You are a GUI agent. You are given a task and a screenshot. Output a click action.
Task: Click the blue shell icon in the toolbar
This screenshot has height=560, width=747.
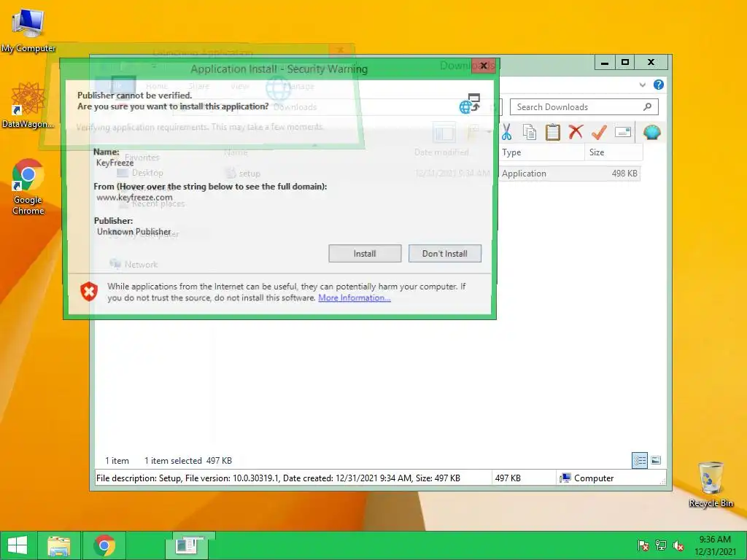(x=651, y=132)
